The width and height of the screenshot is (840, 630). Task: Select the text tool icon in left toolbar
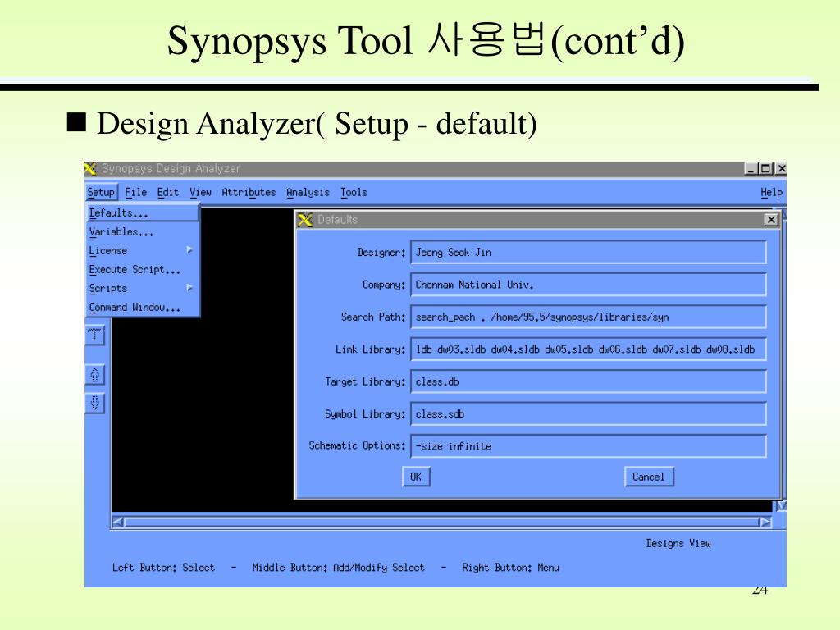coord(95,336)
